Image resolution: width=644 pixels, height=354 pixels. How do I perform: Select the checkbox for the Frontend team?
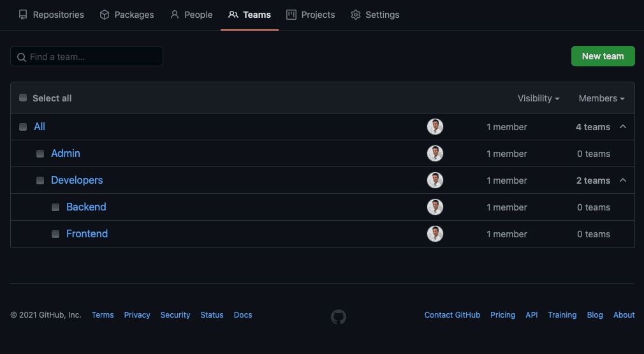(x=55, y=234)
